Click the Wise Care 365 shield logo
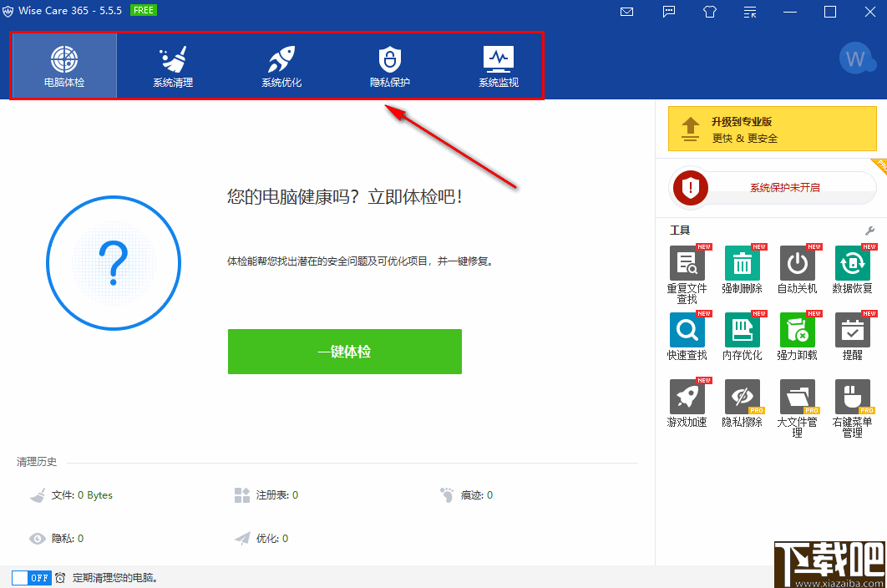Viewport: 887px width, 588px height. 8,11
